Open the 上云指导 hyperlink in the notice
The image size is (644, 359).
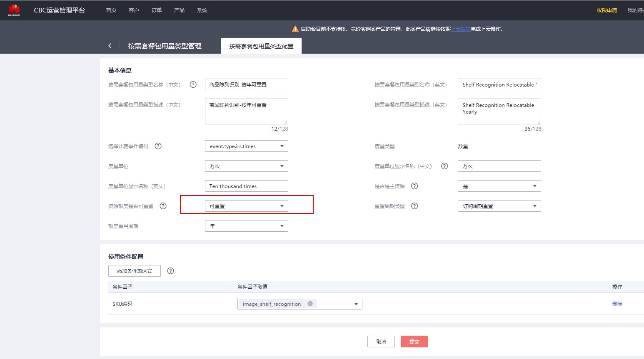[x=461, y=29]
